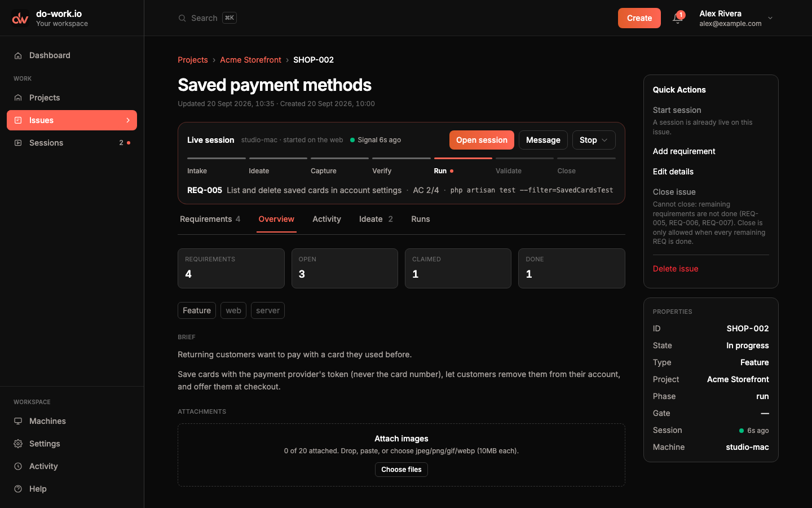Viewport: 812px width, 508px height.
Task: Click studio-mac machine value in Properties
Action: 747,447
